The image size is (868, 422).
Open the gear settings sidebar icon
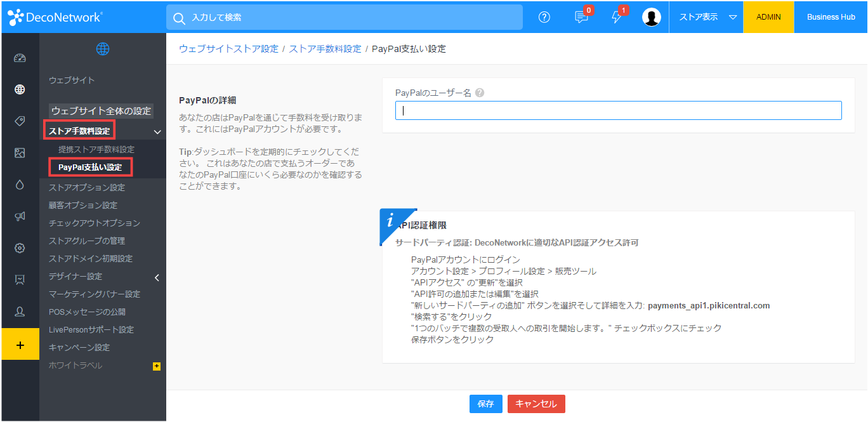(x=20, y=248)
